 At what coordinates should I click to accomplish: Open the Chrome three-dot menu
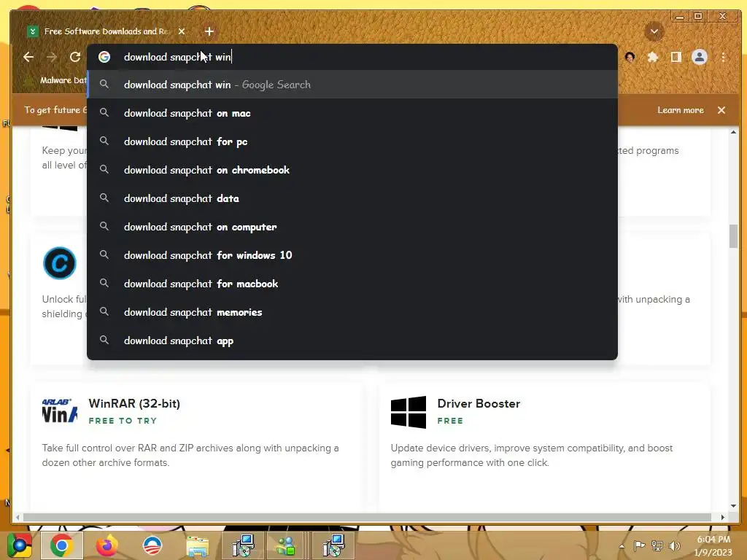click(723, 57)
